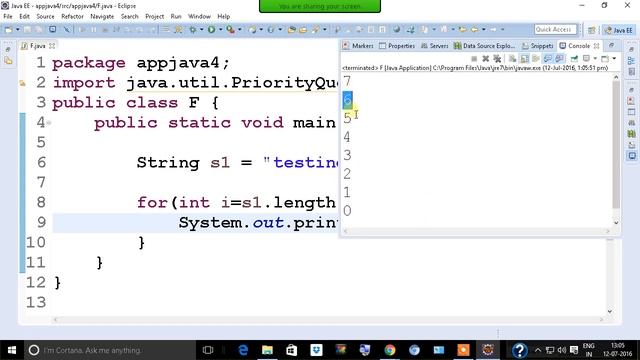Collapse the main method fold marker
The width and height of the screenshot is (640, 360).
click(x=49, y=122)
